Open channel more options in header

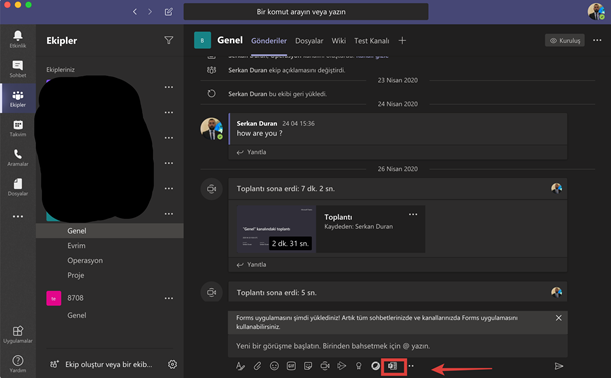597,40
